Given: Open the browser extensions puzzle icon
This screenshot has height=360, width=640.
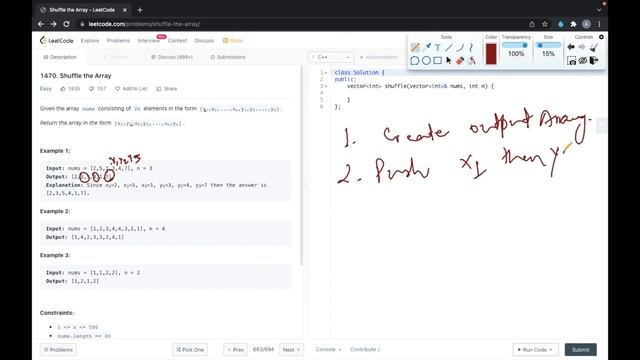Looking at the screenshot, I should 573,24.
